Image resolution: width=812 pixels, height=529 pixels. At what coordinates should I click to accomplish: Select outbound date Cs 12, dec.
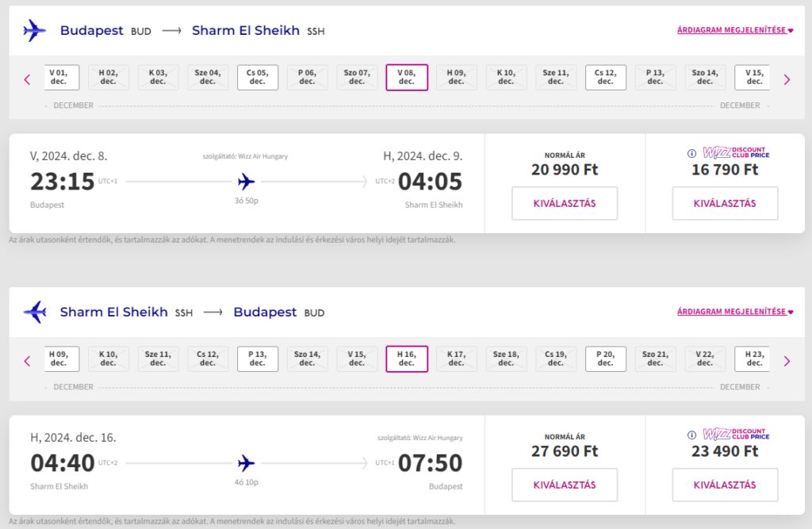tap(605, 77)
